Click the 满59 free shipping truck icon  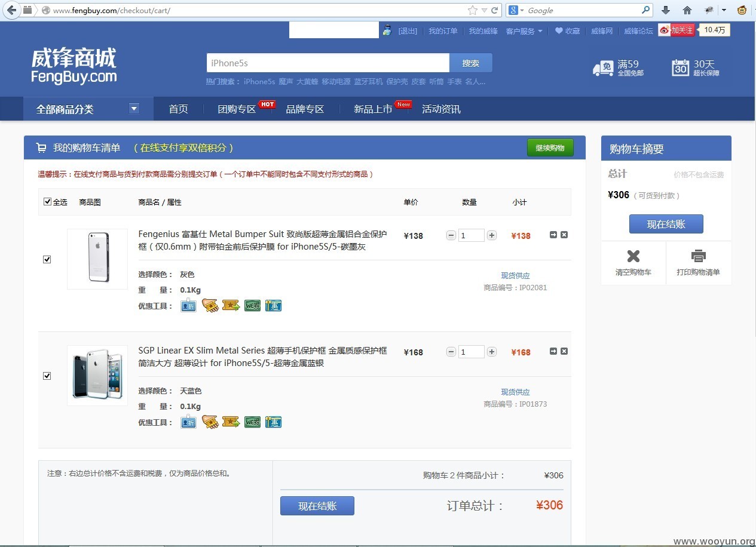click(603, 68)
